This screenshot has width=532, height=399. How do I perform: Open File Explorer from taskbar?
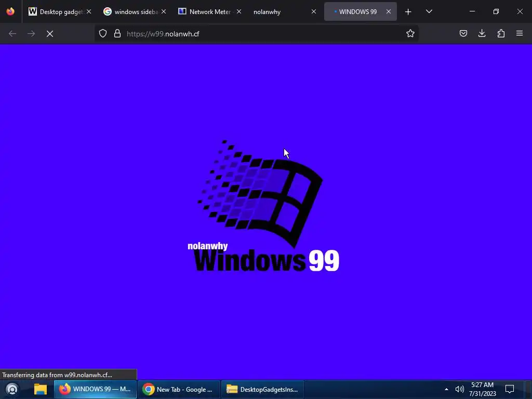(x=41, y=389)
